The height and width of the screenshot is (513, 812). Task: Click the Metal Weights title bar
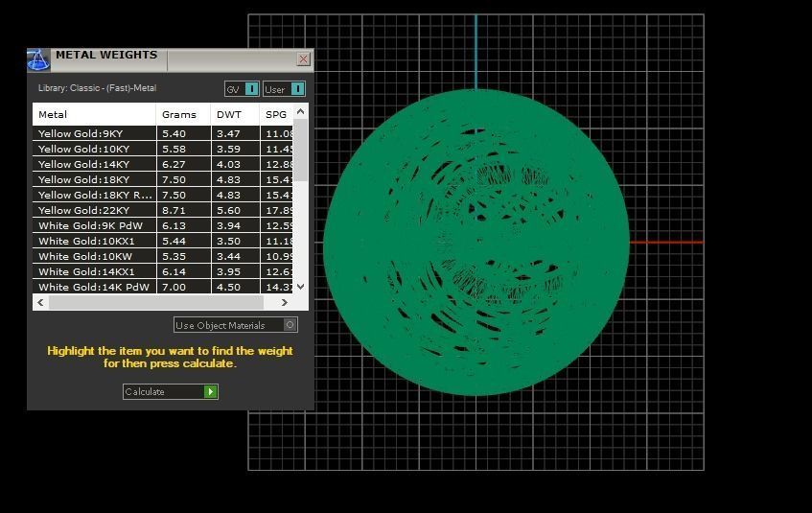171,59
